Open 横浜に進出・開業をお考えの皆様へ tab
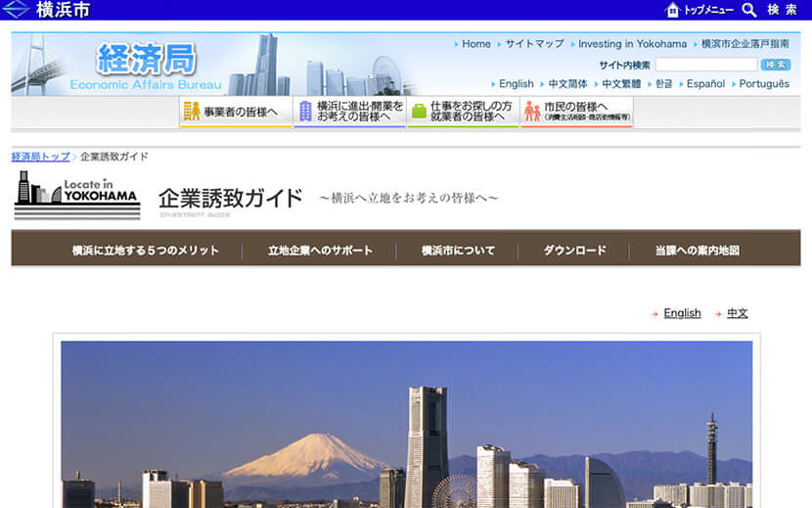Image resolution: width=812 pixels, height=508 pixels. coord(349,112)
